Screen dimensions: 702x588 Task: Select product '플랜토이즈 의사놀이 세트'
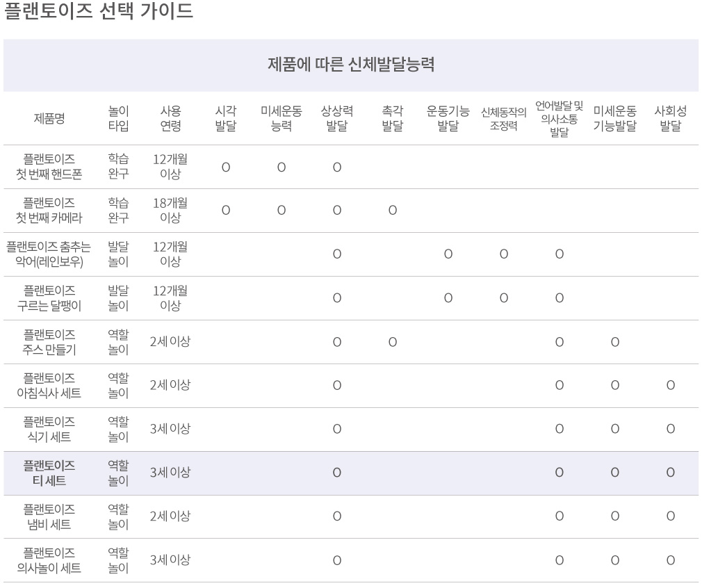tap(49, 560)
